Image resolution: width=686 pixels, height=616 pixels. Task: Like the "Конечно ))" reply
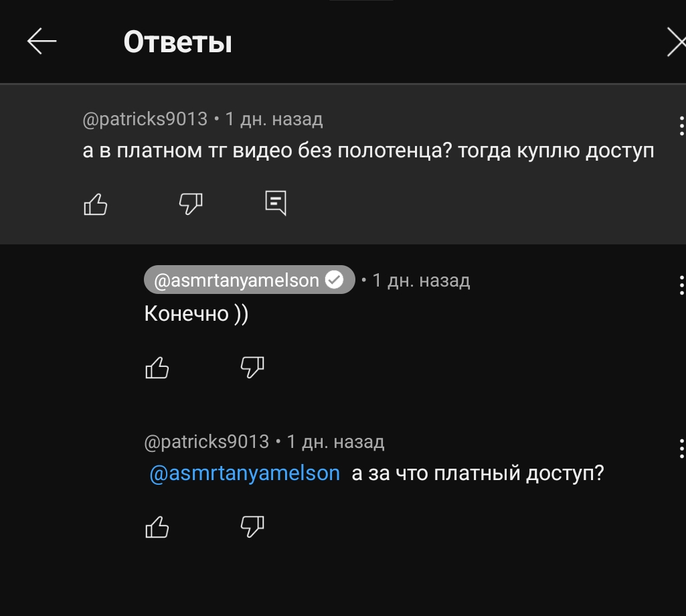pos(157,366)
